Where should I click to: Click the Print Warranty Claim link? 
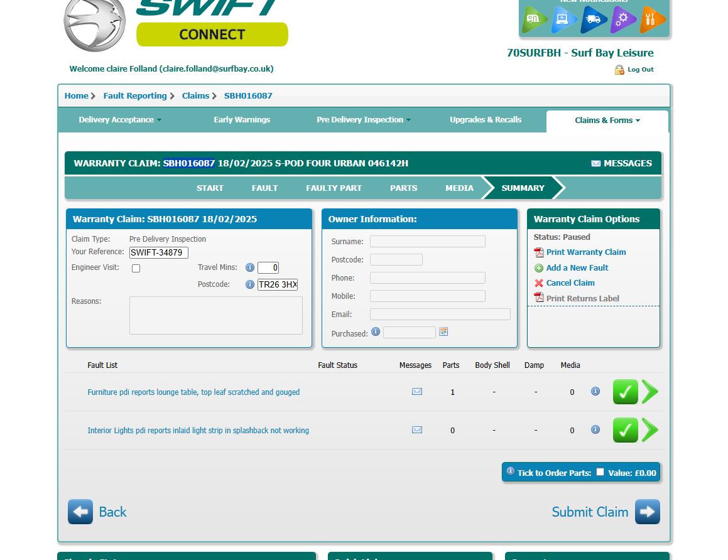click(586, 252)
